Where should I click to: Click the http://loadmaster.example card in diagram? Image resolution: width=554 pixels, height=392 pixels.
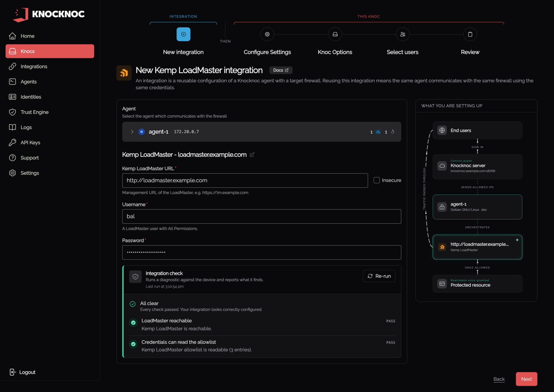[477, 247]
